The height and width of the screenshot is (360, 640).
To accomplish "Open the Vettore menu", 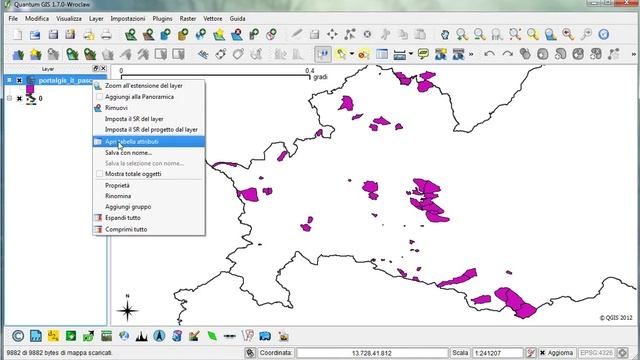I will click(213, 18).
